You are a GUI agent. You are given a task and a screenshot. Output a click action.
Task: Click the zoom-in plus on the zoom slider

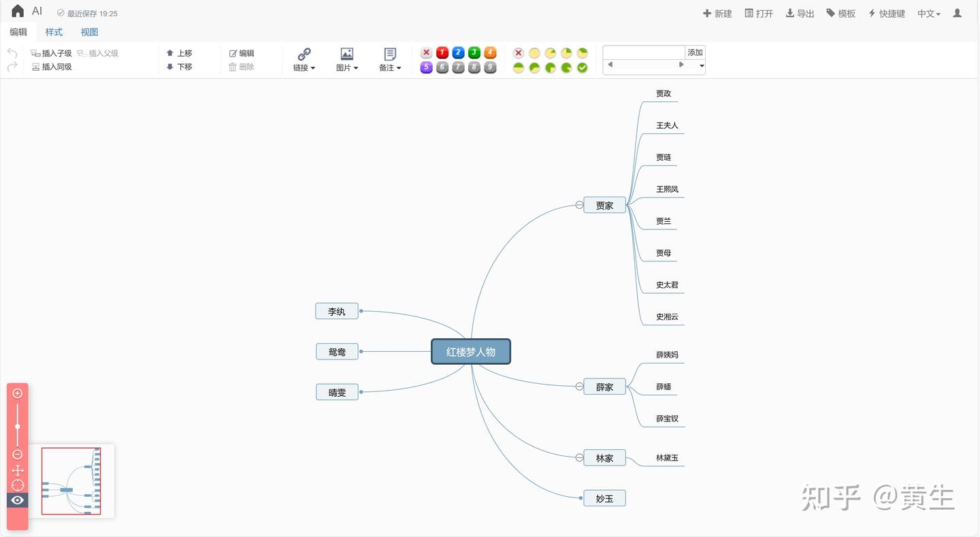(x=17, y=393)
